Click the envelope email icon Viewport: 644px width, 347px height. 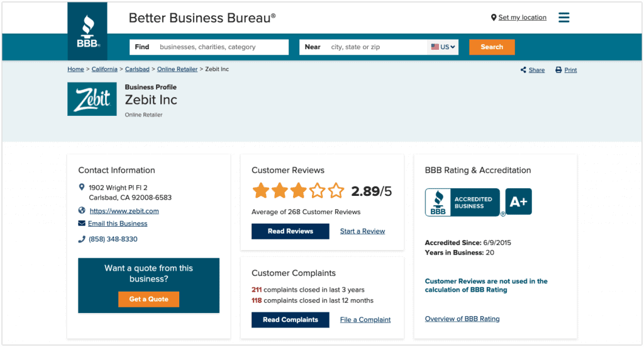click(x=82, y=223)
